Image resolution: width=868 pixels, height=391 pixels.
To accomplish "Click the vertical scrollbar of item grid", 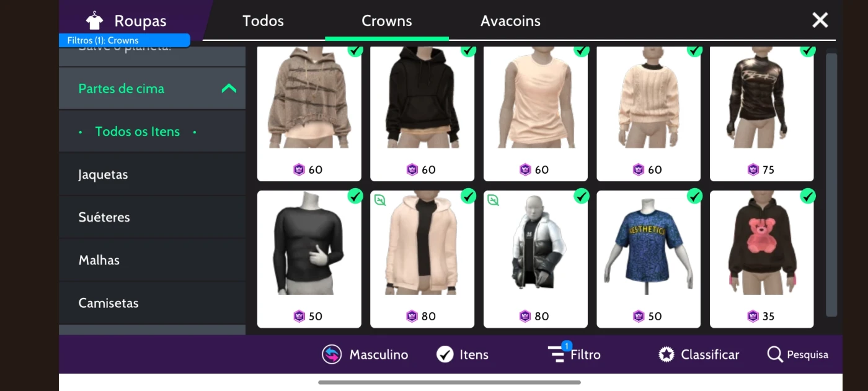I will coord(831,184).
